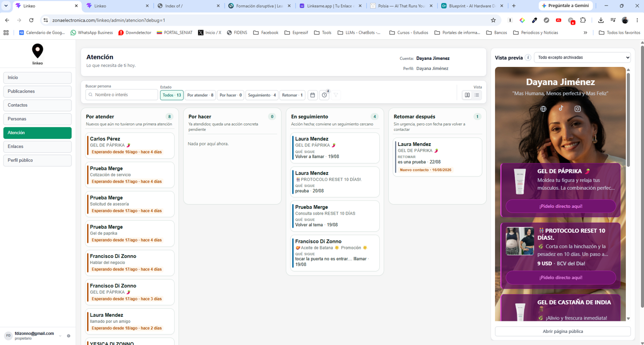This screenshot has width=644, height=345.
Task: Open Enlaces in the sidebar
Action: [x=37, y=146]
